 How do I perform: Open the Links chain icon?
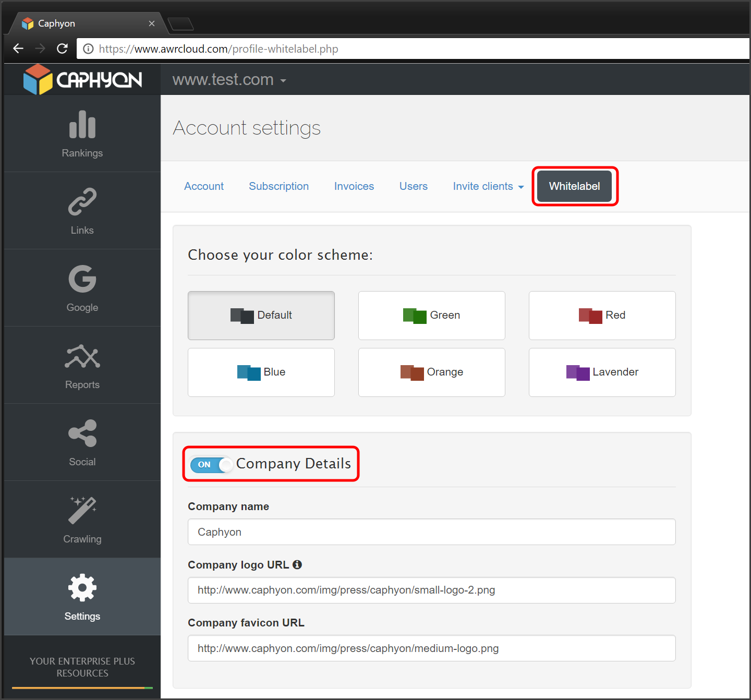(x=82, y=201)
